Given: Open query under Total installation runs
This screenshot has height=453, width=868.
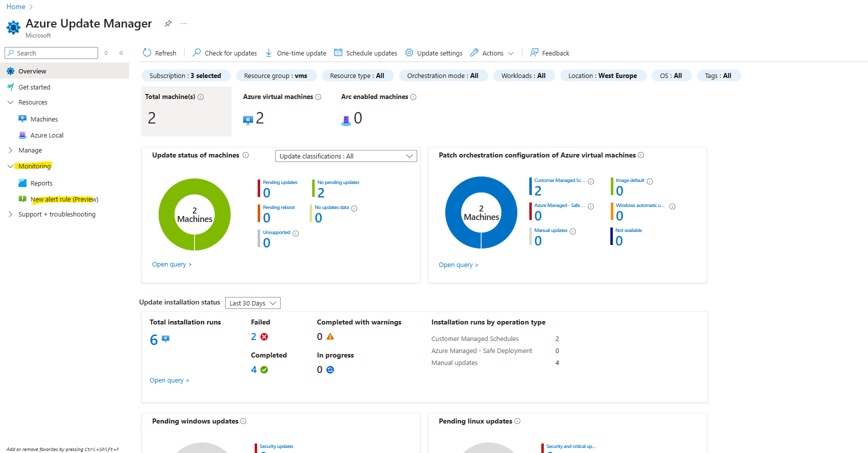Looking at the screenshot, I should tap(169, 380).
